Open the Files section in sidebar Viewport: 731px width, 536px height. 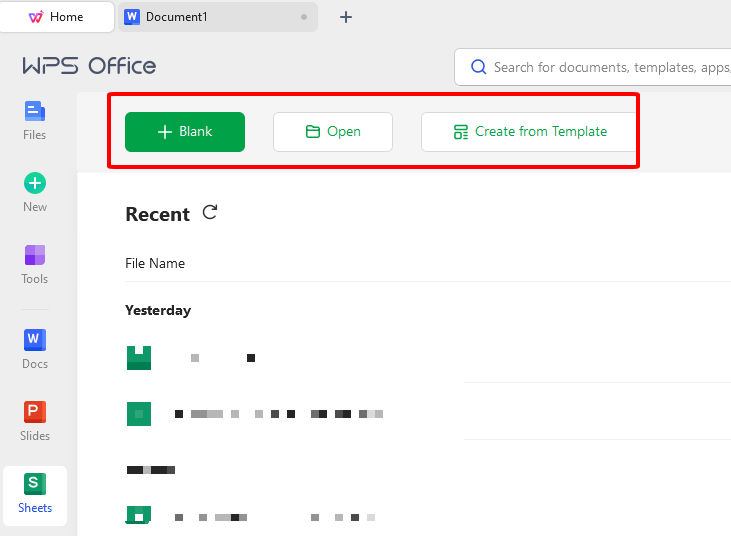(34, 120)
